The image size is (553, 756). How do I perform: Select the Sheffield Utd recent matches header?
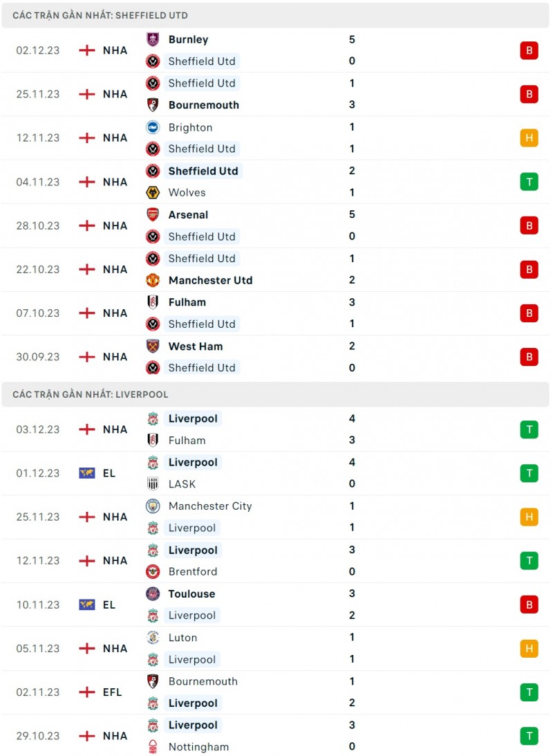[96, 15]
